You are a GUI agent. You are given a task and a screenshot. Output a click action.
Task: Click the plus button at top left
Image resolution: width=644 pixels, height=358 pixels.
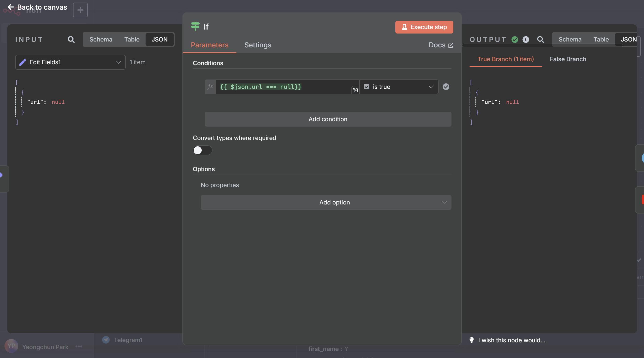80,10
